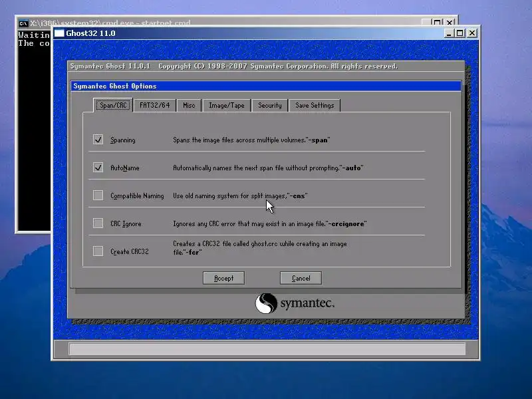Tick the CRC Ignore checkbox
Screen dimensions: 532x399
pyautogui.click(x=98, y=223)
